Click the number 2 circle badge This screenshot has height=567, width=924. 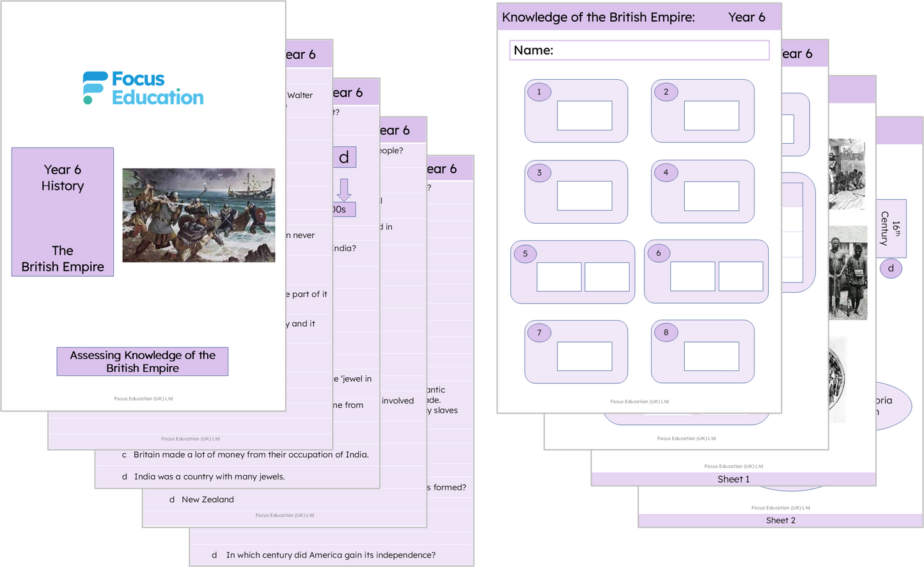click(x=666, y=92)
